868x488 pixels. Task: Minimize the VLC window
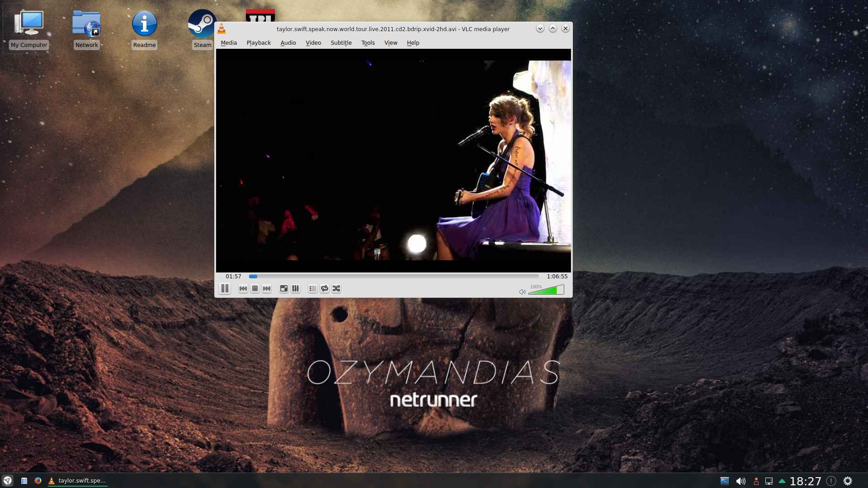(x=540, y=28)
